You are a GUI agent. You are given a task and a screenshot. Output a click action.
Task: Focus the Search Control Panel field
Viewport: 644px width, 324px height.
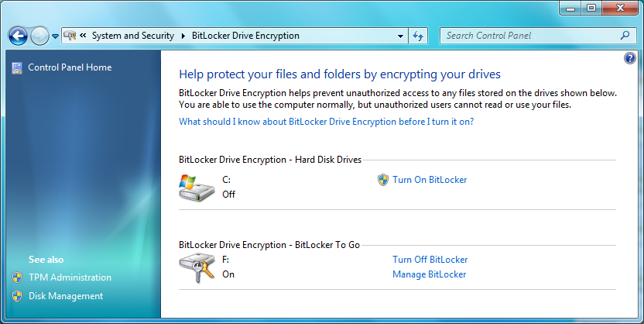(532, 36)
